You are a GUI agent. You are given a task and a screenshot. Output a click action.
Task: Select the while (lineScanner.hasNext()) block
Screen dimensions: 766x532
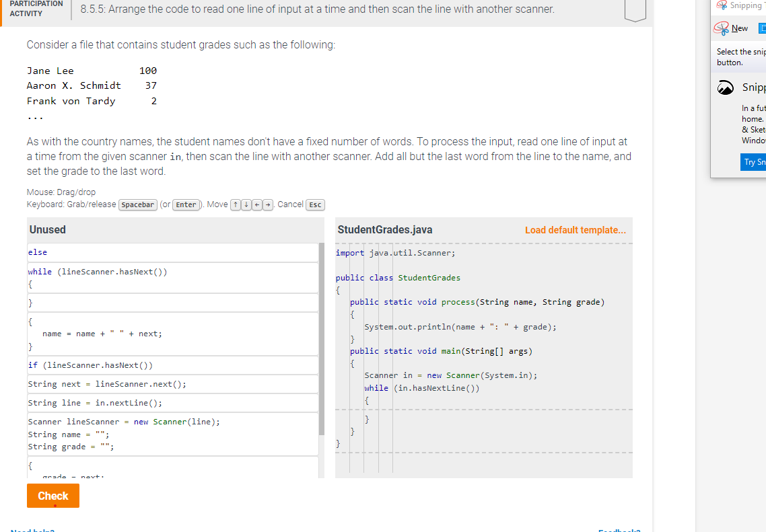173,278
